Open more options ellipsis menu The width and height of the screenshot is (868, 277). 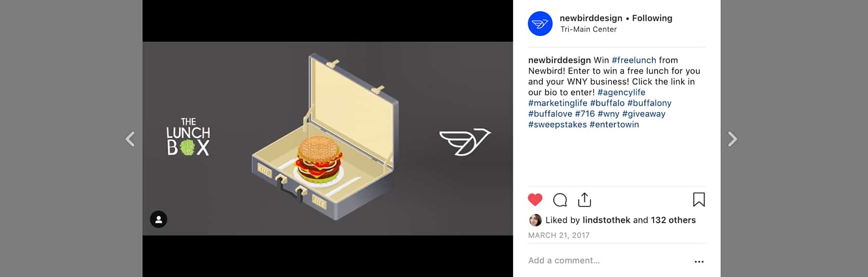tap(699, 262)
